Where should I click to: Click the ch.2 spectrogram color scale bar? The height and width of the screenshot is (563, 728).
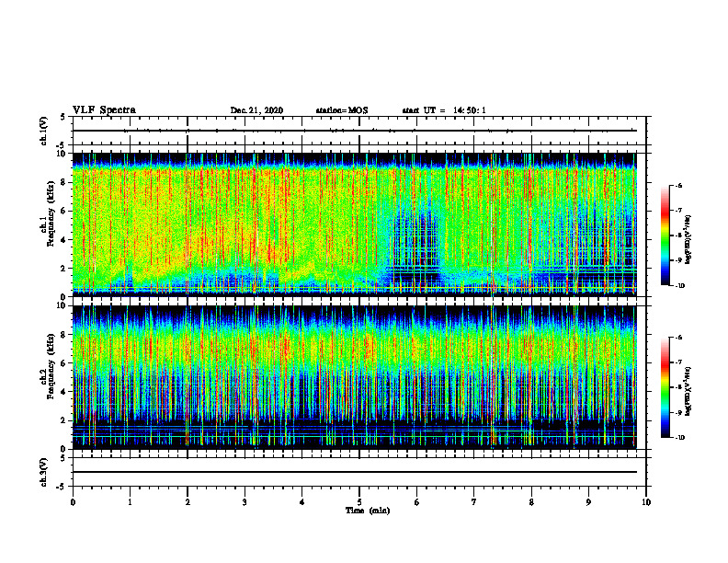point(665,387)
